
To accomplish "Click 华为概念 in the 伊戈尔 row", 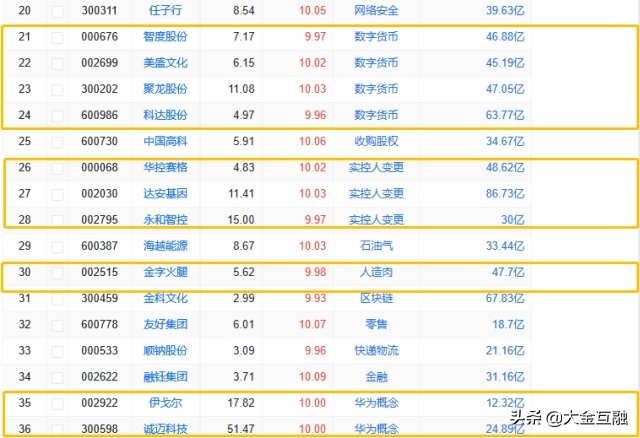I will click(x=376, y=402).
